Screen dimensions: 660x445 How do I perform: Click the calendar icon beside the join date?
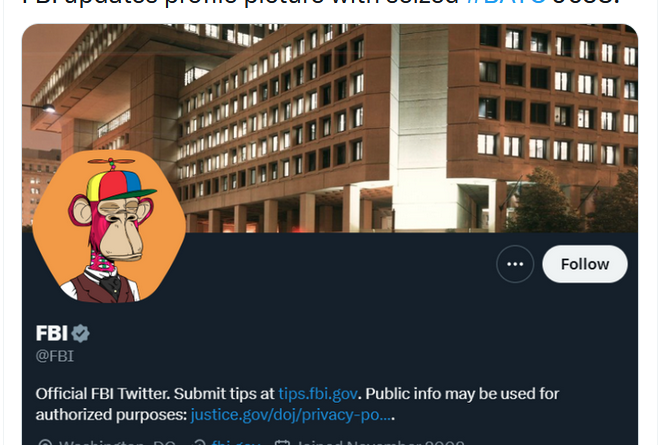pyautogui.click(x=283, y=442)
